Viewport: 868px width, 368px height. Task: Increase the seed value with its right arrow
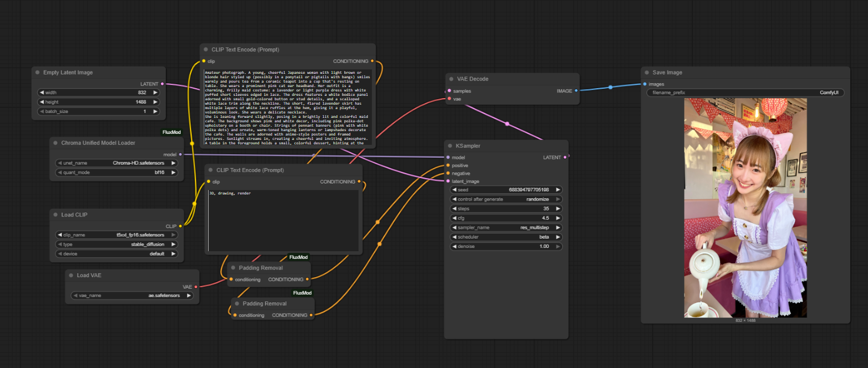(x=558, y=190)
